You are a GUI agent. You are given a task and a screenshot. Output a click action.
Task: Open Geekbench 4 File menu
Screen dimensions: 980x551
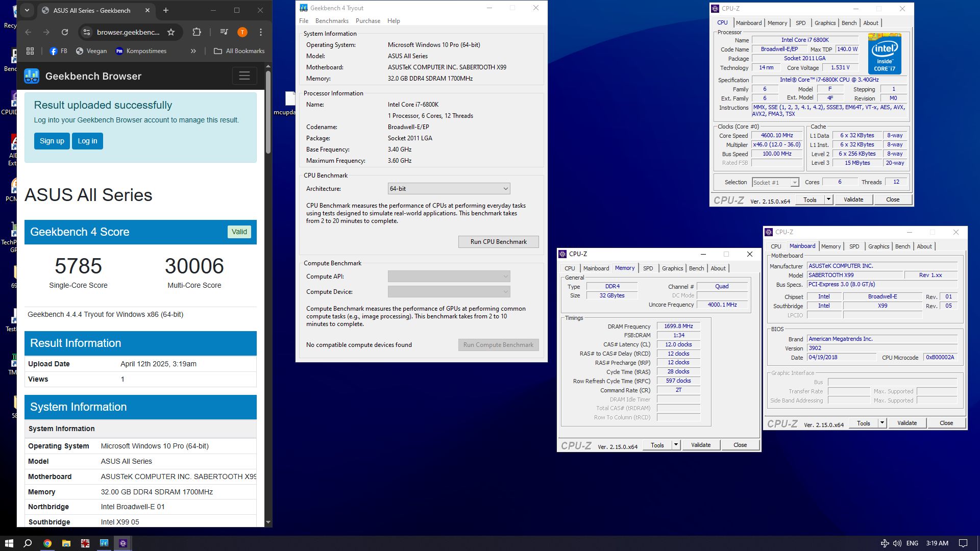[304, 21]
